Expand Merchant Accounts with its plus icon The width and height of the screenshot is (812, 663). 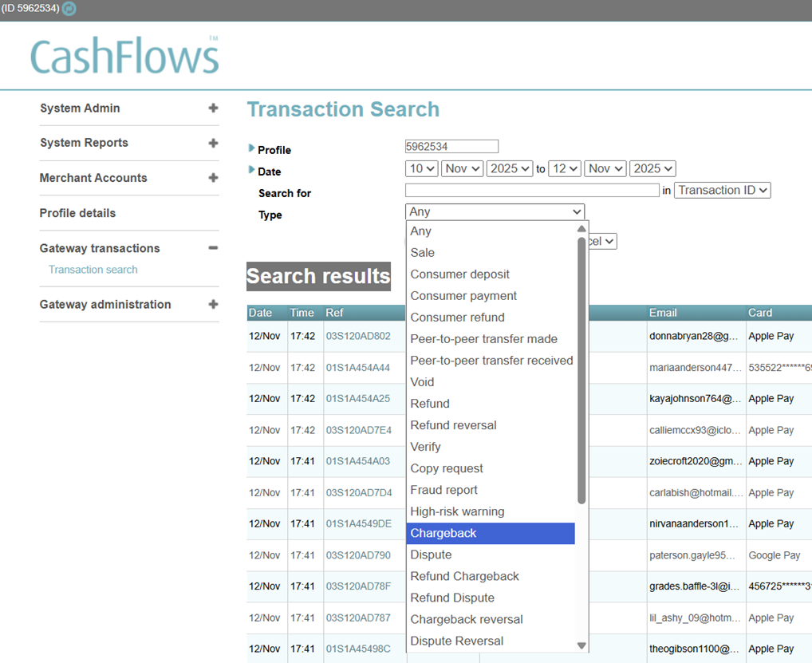[213, 178]
